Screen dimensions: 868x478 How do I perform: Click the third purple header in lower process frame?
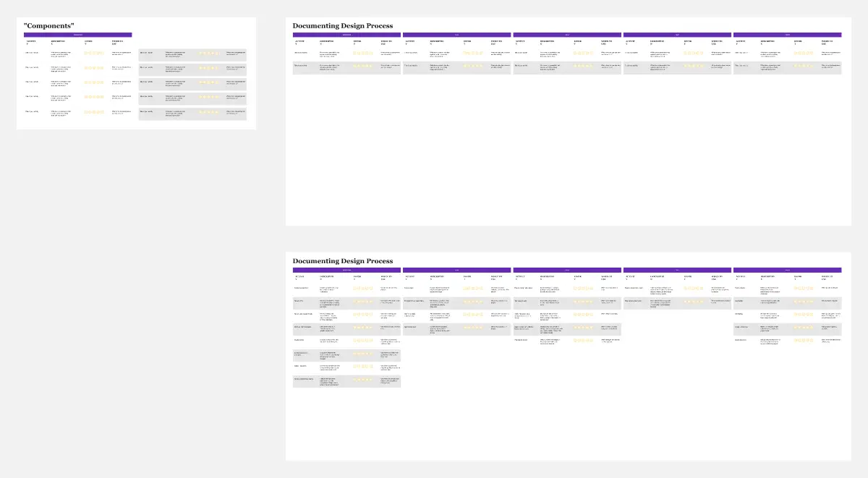[567, 270]
